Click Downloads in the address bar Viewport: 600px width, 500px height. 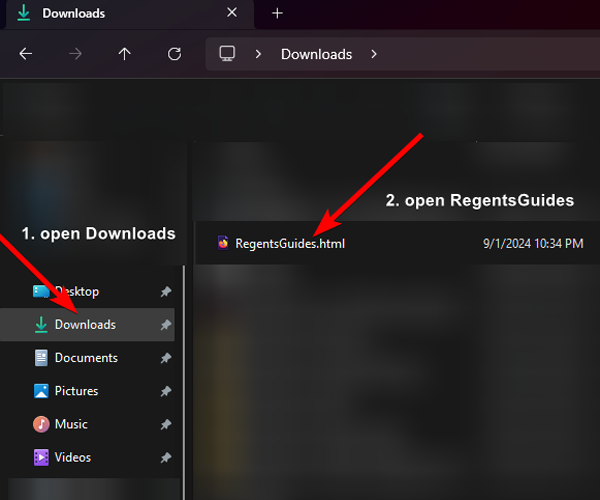click(316, 54)
